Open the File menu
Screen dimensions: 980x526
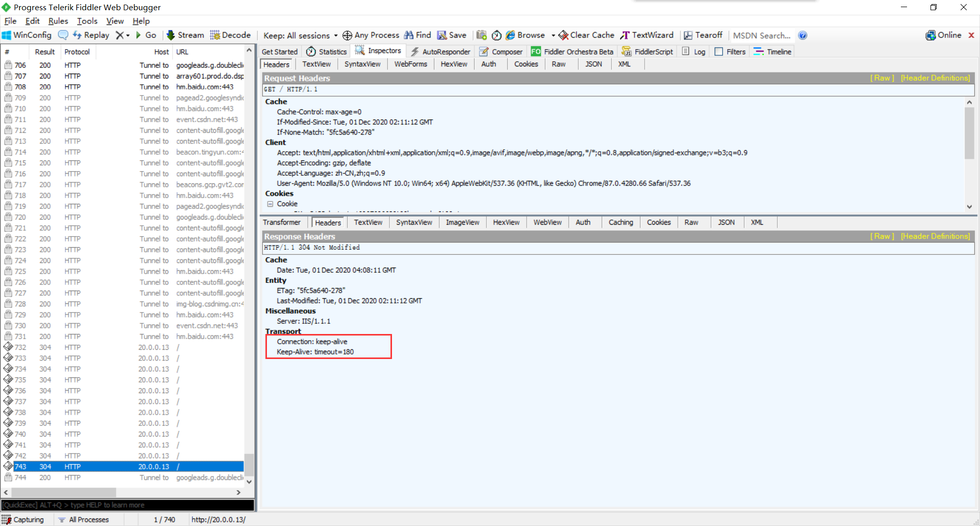click(x=10, y=21)
